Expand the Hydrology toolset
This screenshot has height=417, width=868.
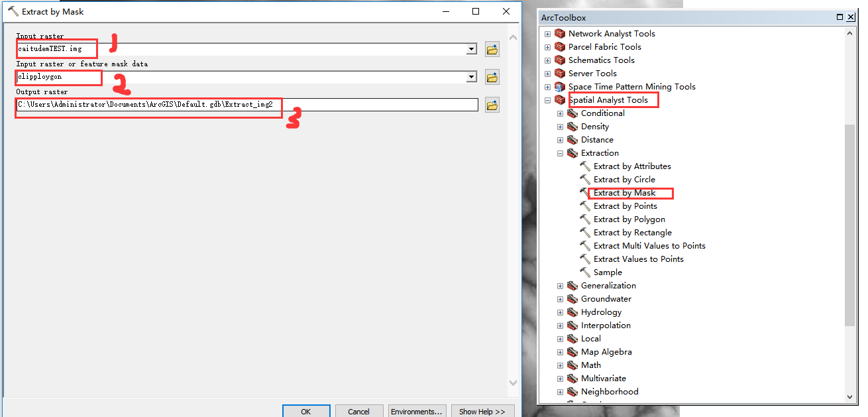(x=560, y=312)
